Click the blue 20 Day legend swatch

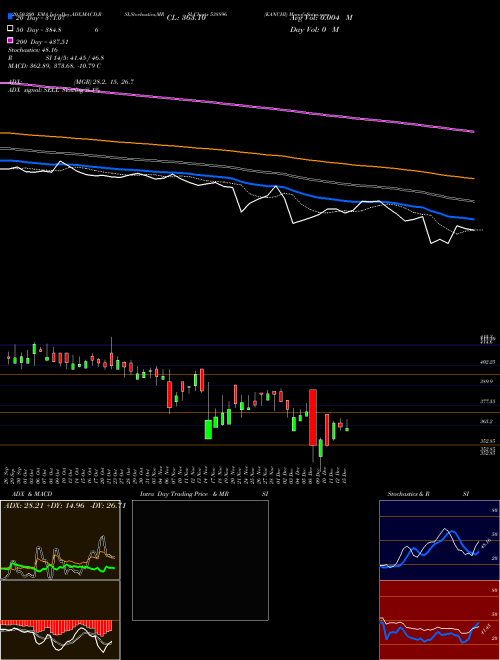pos(10,16)
